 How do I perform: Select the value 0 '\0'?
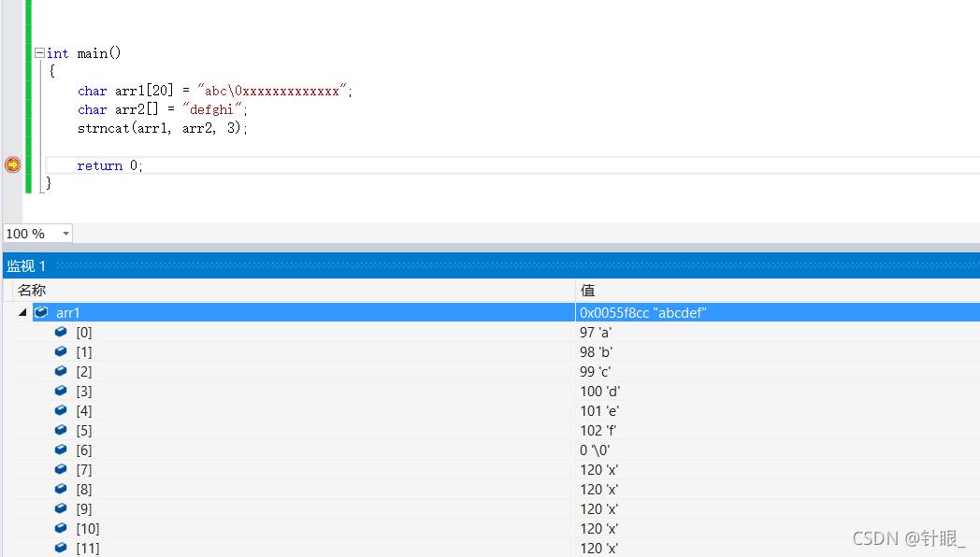click(595, 450)
